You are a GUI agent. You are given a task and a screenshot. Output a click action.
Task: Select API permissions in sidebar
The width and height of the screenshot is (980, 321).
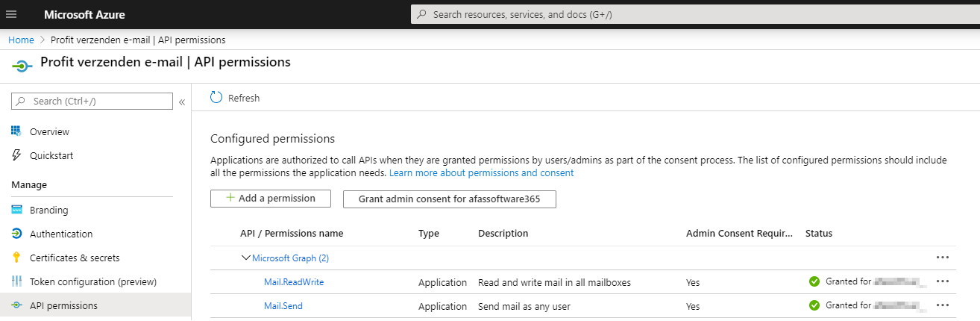(63, 305)
